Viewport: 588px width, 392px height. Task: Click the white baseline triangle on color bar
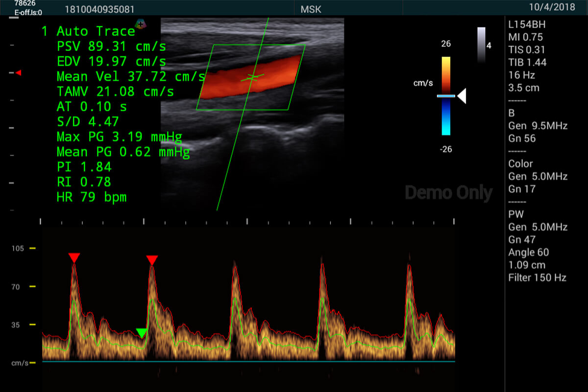point(461,97)
